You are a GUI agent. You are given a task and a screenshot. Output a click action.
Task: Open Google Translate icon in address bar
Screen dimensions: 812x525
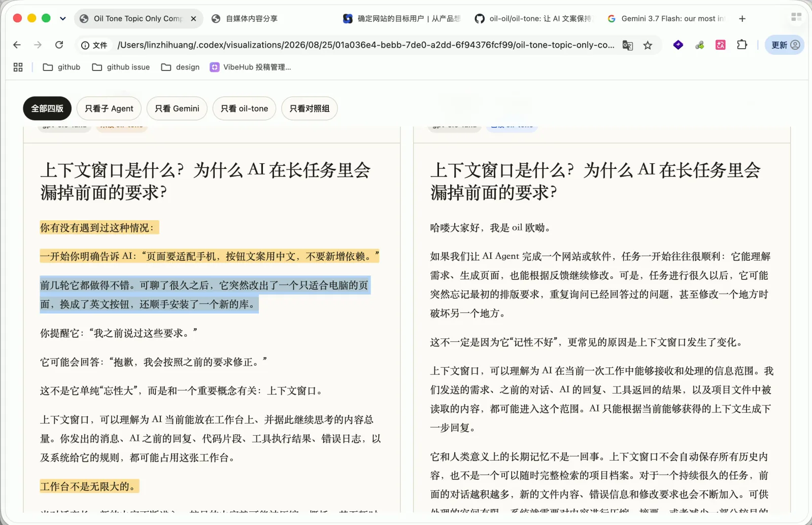628,45
